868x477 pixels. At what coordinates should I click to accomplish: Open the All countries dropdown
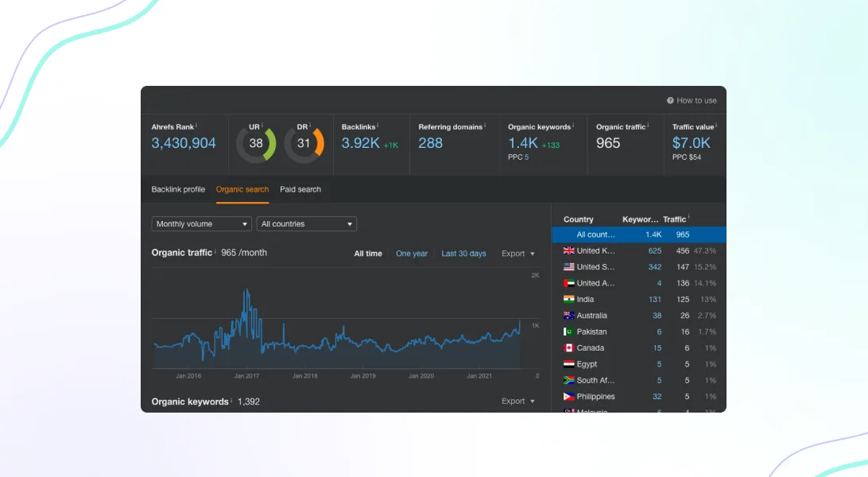click(307, 223)
